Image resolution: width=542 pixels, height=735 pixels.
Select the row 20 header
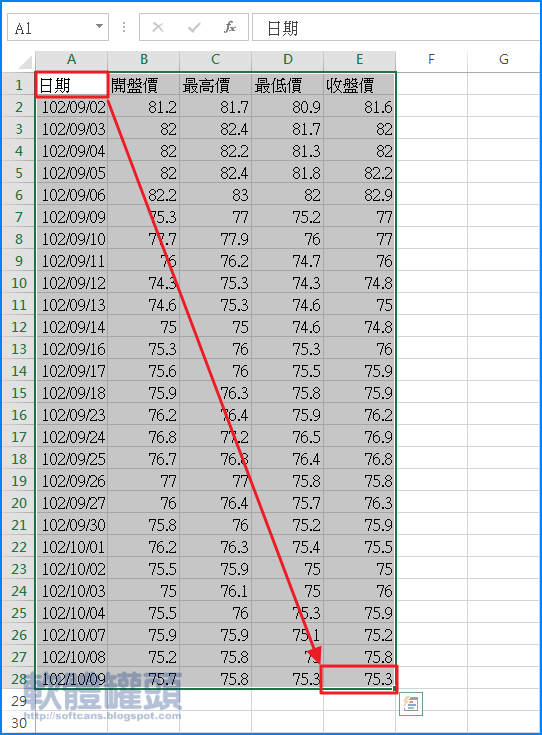[19, 503]
